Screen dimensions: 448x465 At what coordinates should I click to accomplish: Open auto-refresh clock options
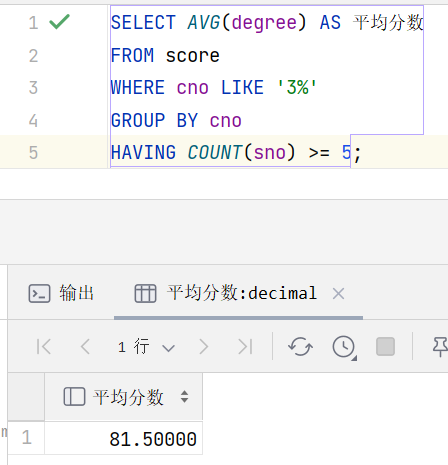344,348
